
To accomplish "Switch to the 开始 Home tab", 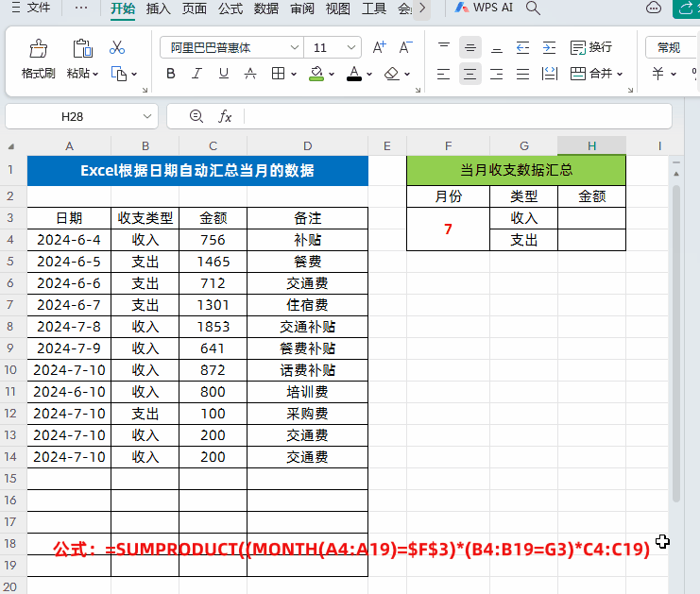I will pyautogui.click(x=123, y=8).
